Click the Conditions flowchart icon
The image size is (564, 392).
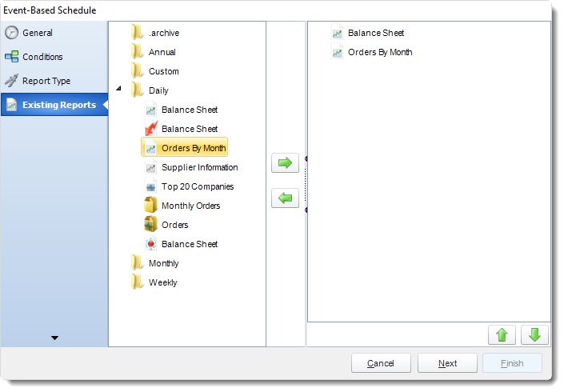click(x=11, y=57)
